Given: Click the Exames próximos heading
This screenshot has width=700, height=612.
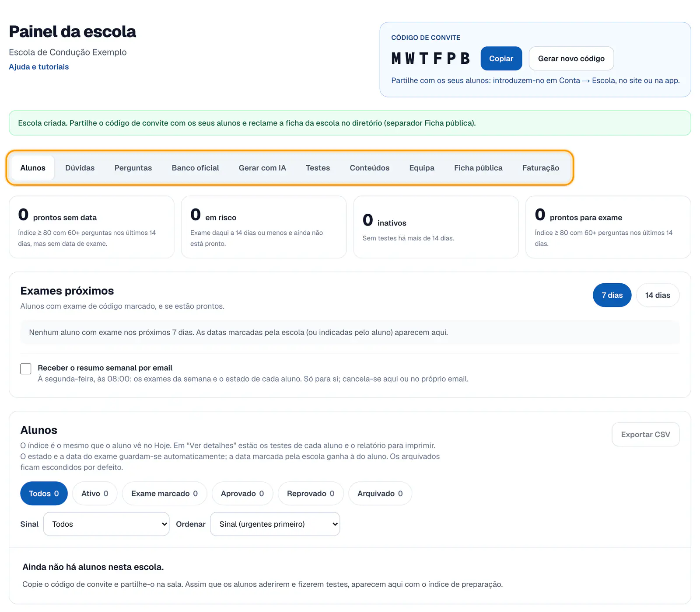Looking at the screenshot, I should [67, 291].
